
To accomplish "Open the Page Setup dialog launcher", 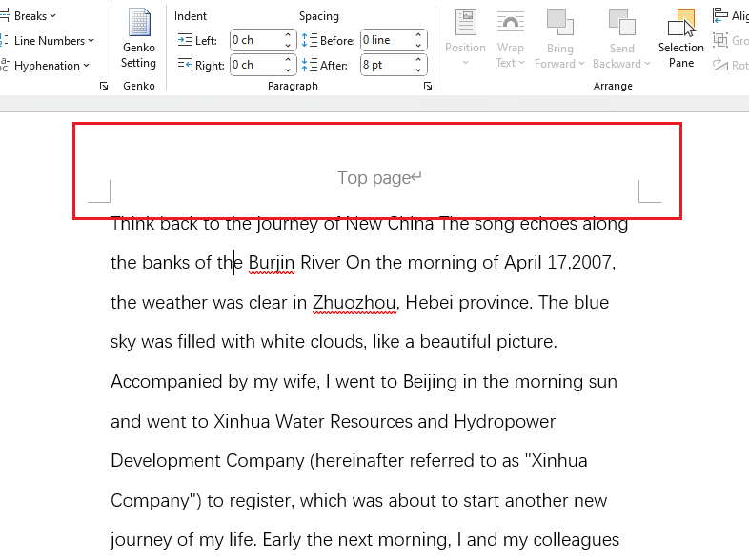I will pyautogui.click(x=104, y=86).
